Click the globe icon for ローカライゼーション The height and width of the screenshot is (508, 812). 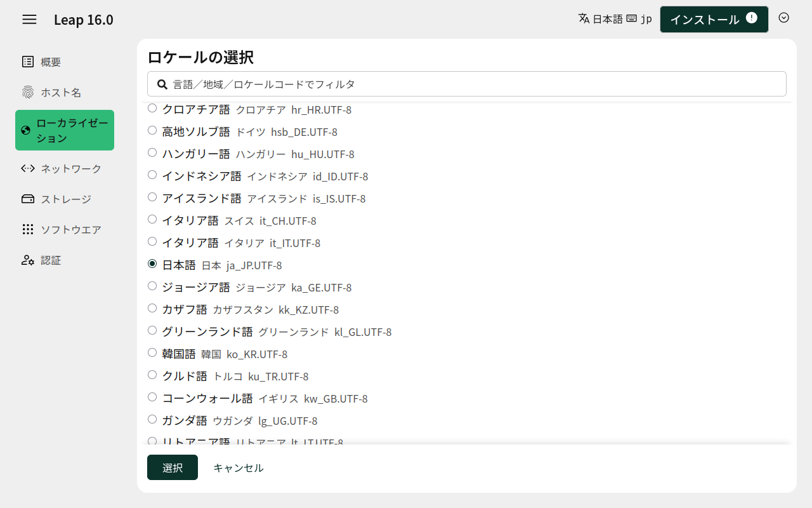26,130
